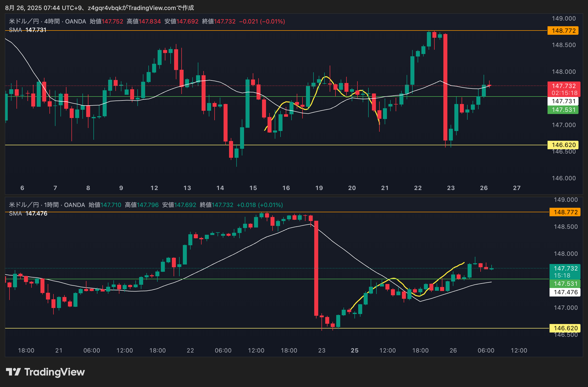This screenshot has height=387, width=588.
Task: Click the teal 147.732 current price label in lower chart
Action: pos(565,272)
